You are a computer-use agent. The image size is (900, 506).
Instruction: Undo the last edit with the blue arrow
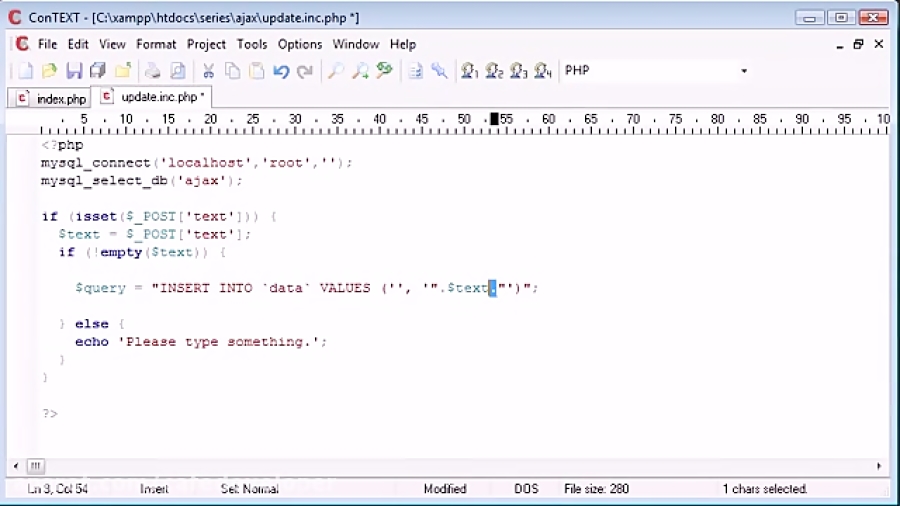281,71
